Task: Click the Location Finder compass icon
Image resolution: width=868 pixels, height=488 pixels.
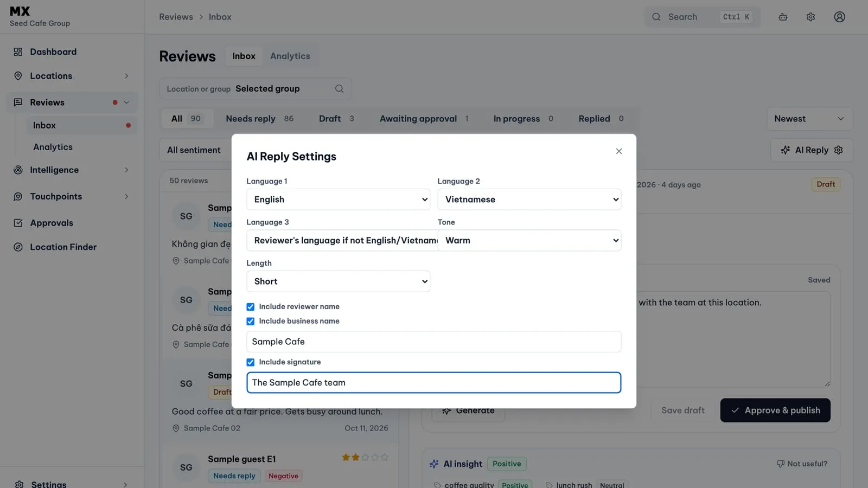Action: tap(18, 247)
